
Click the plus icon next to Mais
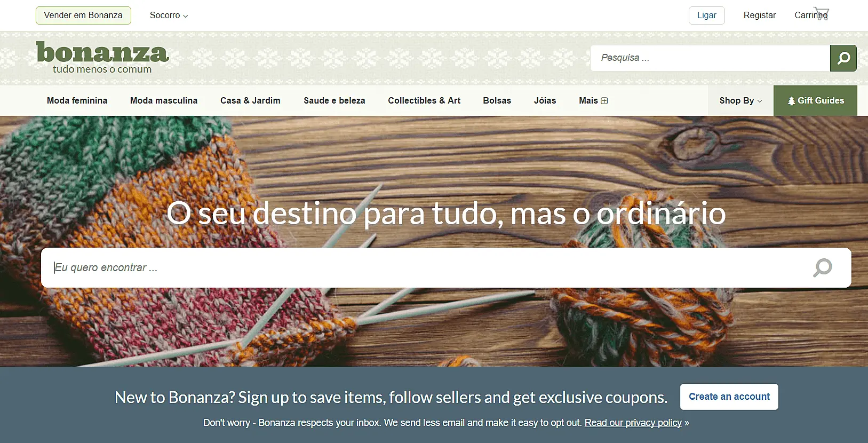(x=604, y=101)
